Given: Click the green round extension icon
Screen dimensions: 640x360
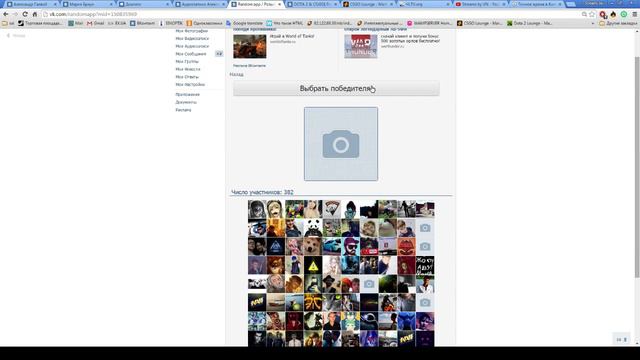Looking at the screenshot, I should tap(624, 14).
